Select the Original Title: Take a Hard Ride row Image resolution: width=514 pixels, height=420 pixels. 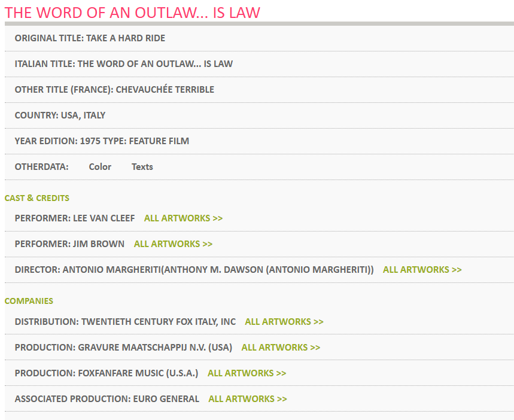pos(90,38)
